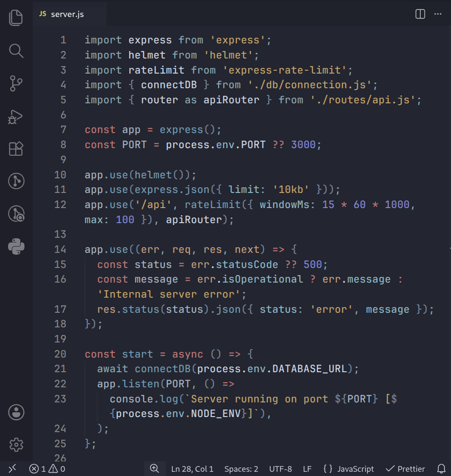Click the apiRouter import alias on line 5
The width and height of the screenshot is (451, 476).
(x=231, y=100)
